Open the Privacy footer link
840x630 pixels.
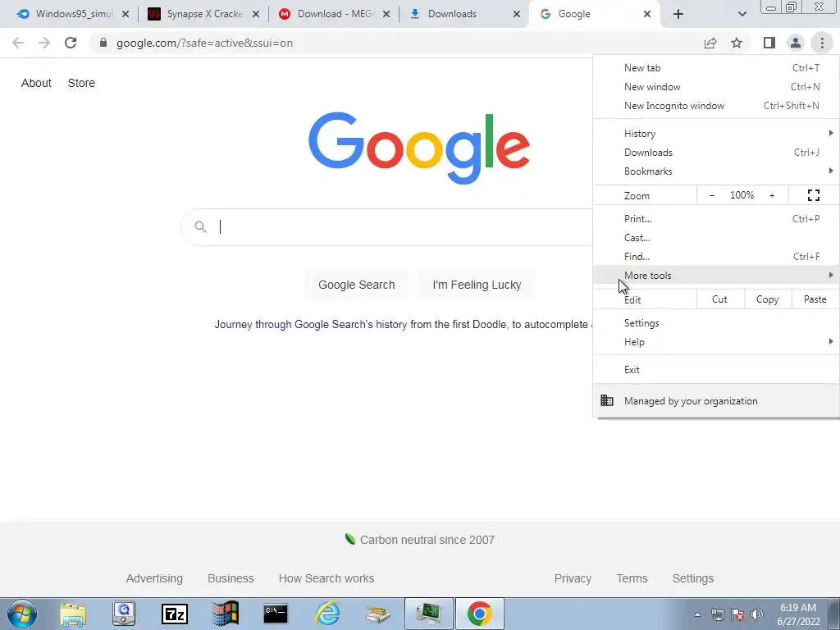click(573, 578)
